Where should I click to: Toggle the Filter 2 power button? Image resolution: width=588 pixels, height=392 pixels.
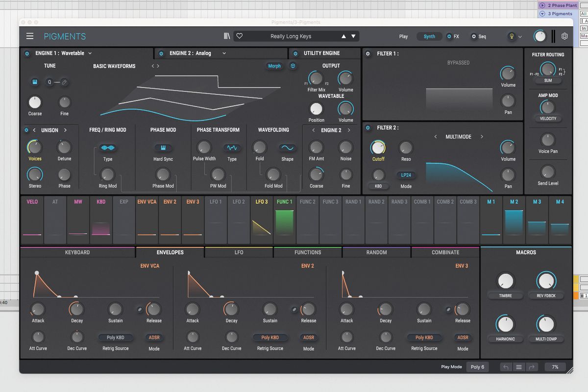click(x=367, y=128)
